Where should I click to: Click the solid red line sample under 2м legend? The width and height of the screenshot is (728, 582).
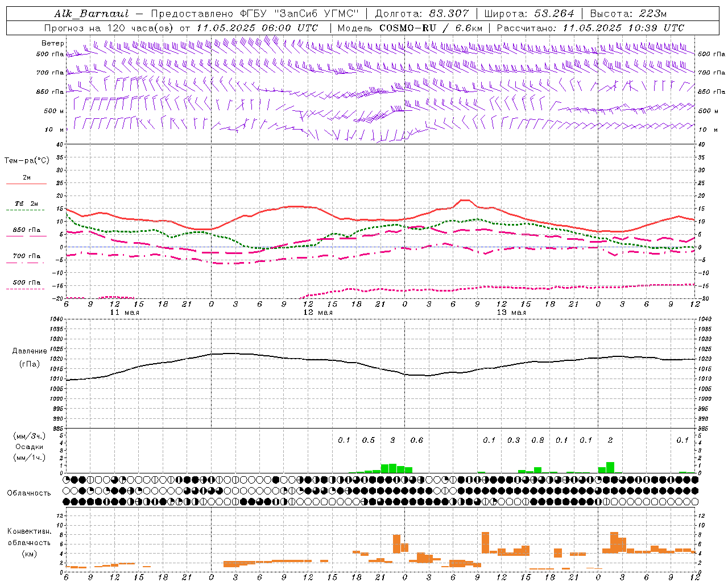[26, 184]
